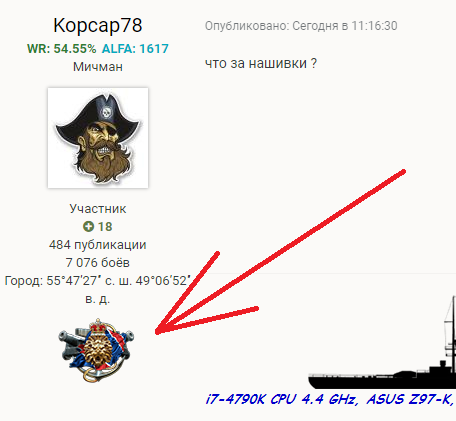This screenshot has width=456, height=421.
Task: Click the black ship silhouette in signature
Action: tap(382, 343)
